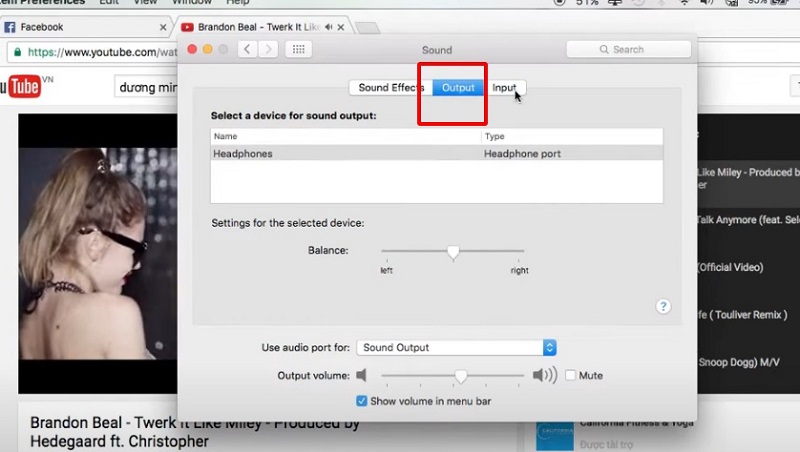Select the Headphones output device row
800x452 pixels.
(437, 154)
